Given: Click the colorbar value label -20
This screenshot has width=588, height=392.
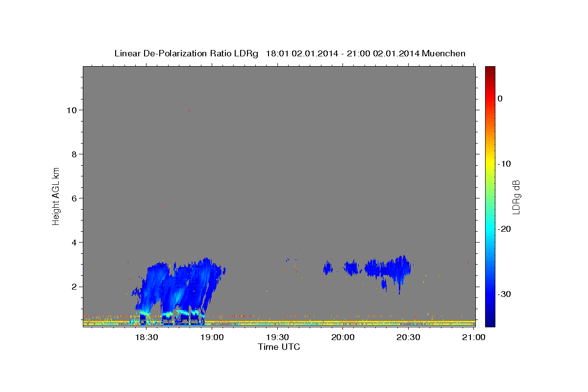Looking at the screenshot, I should pyautogui.click(x=504, y=229).
